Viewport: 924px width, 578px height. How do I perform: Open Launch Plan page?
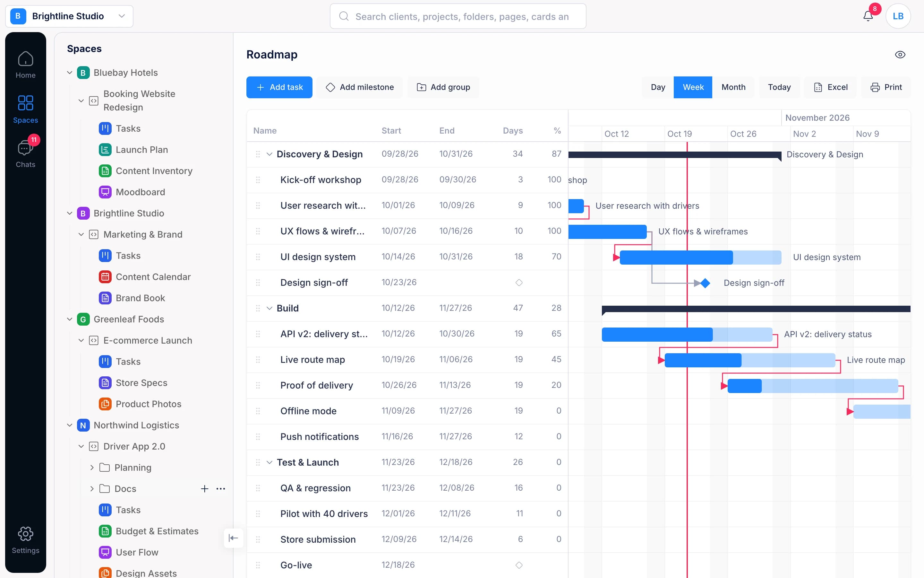click(x=142, y=149)
